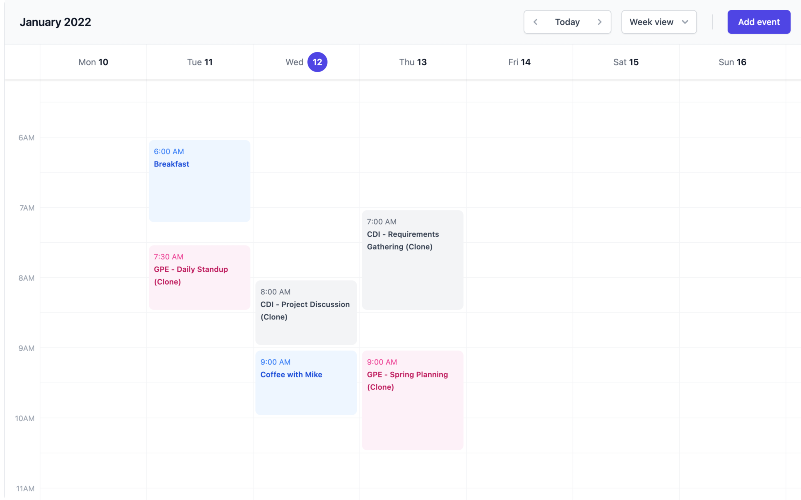Select Sat 15 day header
Screen dimensions: 801x500
625,62
